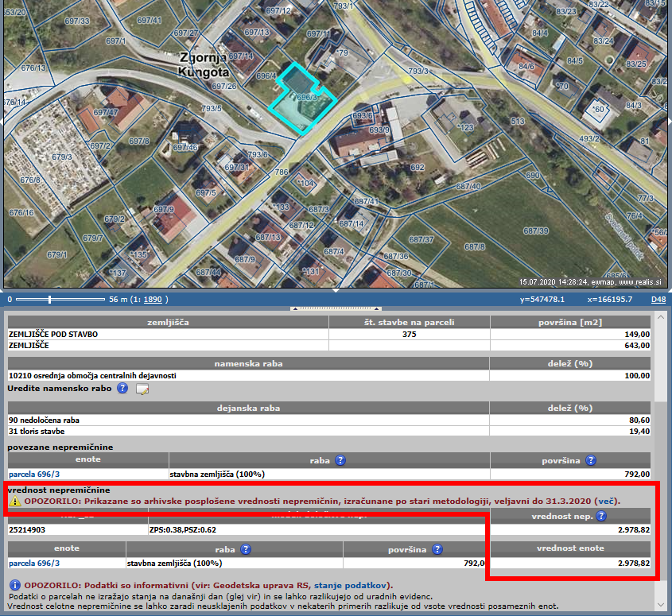Click the map zoom slider handle
672x616 pixels.
[x=49, y=300]
